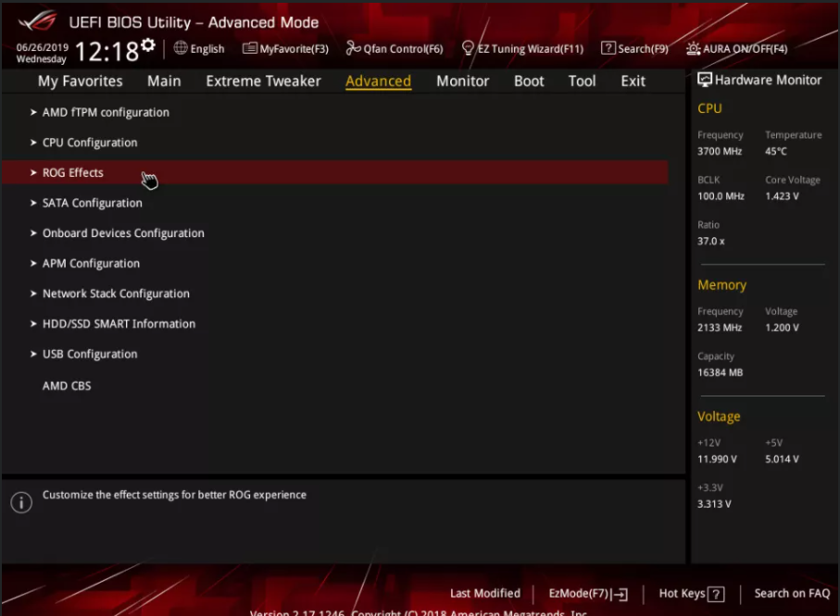Image resolution: width=840 pixels, height=616 pixels.
Task: Launch EZ Tuning Wizard(F11)
Action: click(x=531, y=49)
